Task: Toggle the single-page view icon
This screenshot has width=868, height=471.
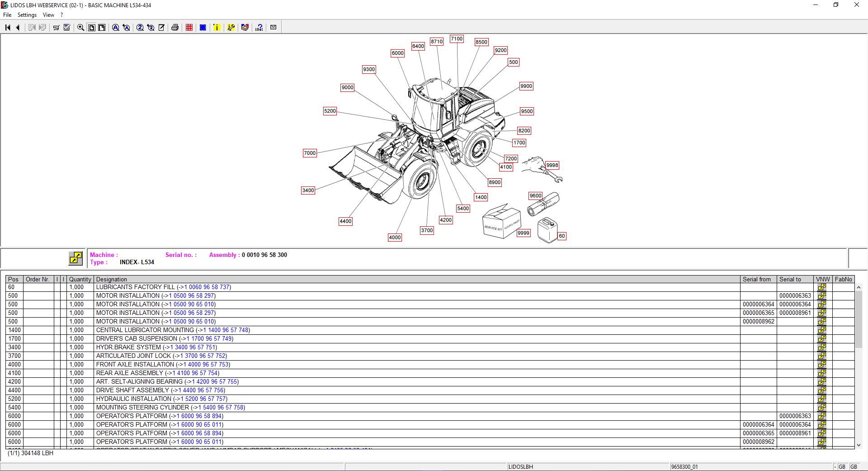Action: (x=92, y=27)
